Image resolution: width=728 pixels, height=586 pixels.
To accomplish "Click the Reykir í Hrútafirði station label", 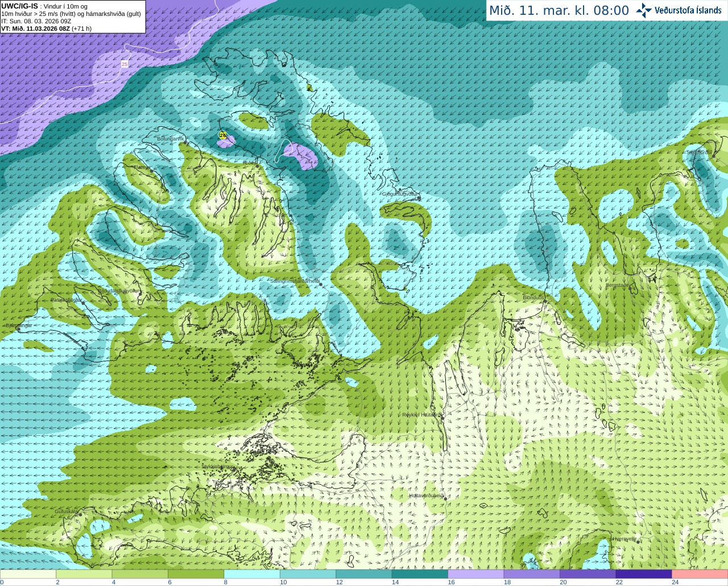I will tap(421, 415).
